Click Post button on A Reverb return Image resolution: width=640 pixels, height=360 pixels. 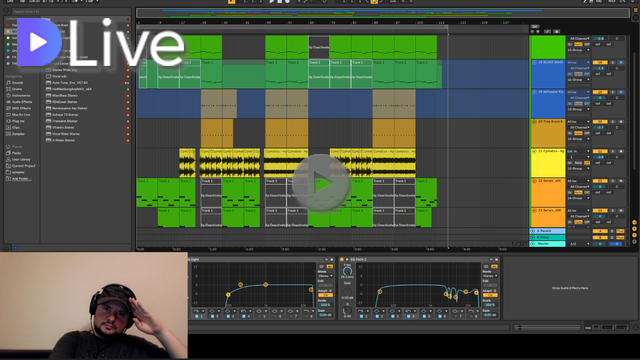click(620, 231)
